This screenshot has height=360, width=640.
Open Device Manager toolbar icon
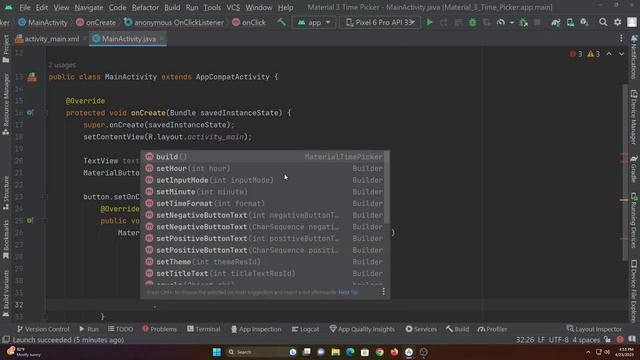570,22
